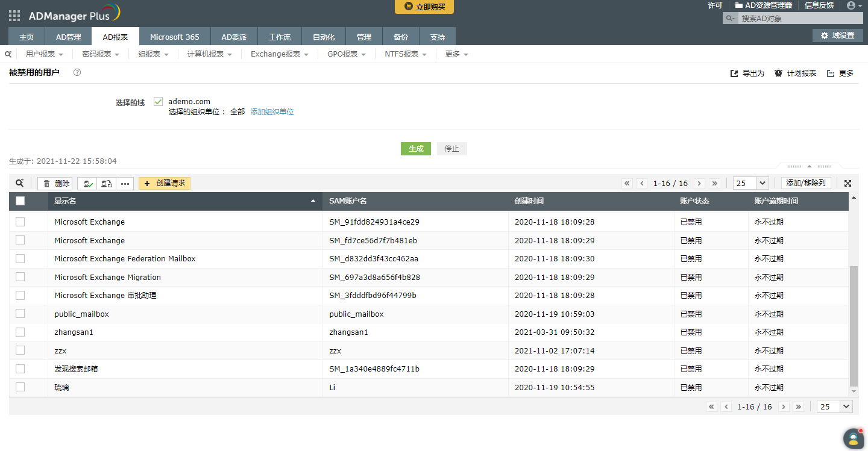Expand the report table to fullscreen
The width and height of the screenshot is (868, 451).
point(848,184)
